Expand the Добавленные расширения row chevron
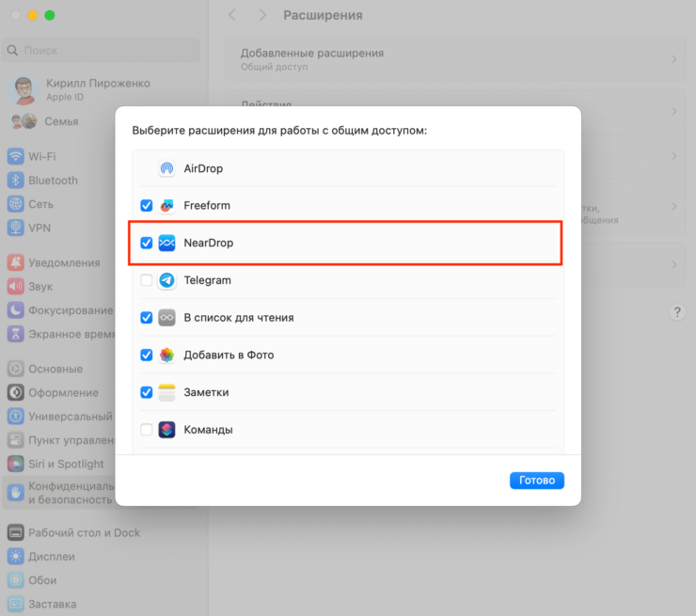The width and height of the screenshot is (696, 616). (673, 59)
